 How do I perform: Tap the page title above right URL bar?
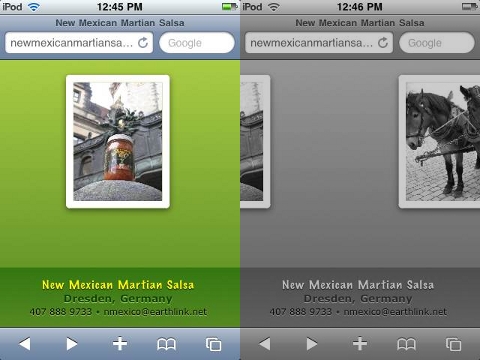(x=360, y=23)
